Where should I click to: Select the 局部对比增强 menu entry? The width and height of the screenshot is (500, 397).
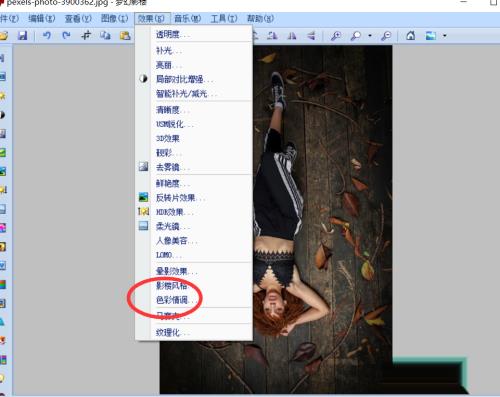[194, 79]
